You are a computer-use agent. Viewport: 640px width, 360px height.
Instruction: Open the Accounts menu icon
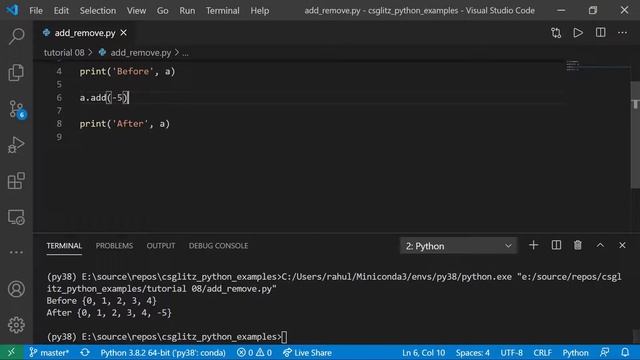[x=16, y=289]
